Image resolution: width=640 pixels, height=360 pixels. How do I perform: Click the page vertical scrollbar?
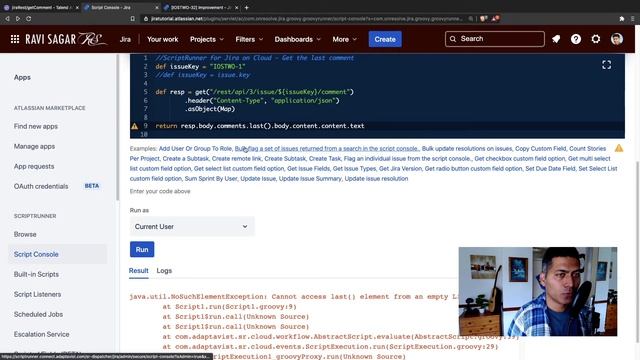coord(637,251)
